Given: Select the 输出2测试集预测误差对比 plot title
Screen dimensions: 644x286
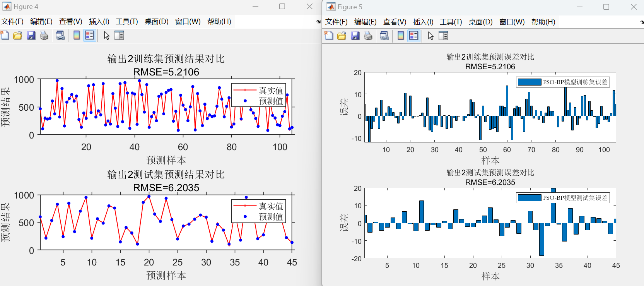Looking at the screenshot, I should point(490,173).
